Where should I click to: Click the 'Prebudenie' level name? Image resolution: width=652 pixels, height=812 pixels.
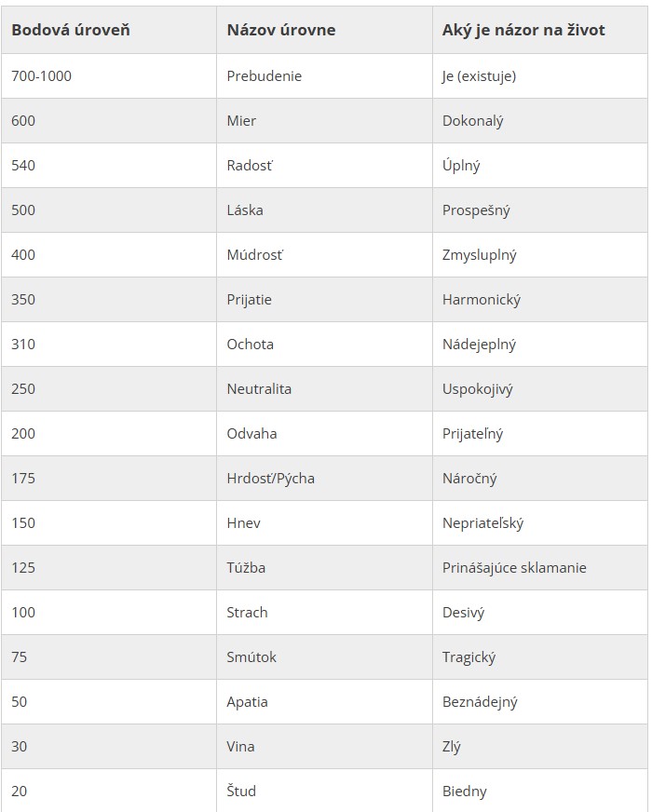point(265,76)
